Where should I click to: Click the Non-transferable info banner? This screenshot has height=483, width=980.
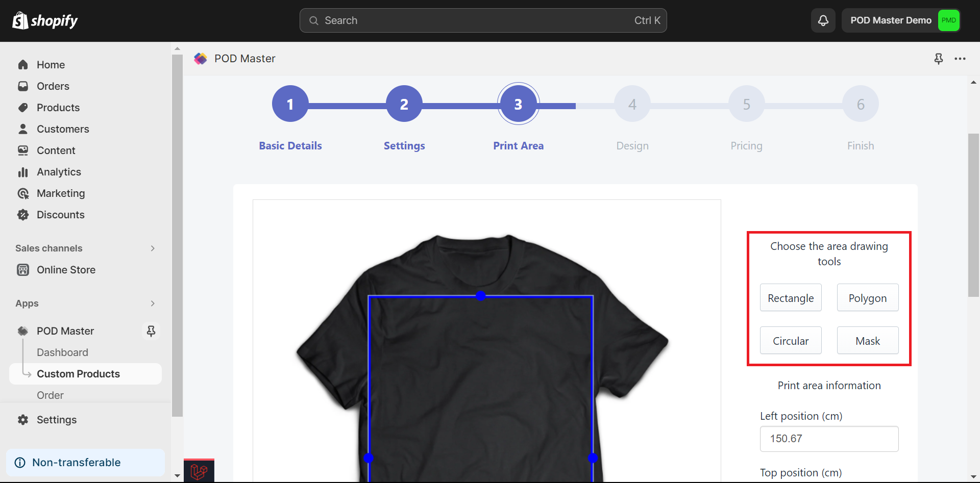[x=85, y=463]
